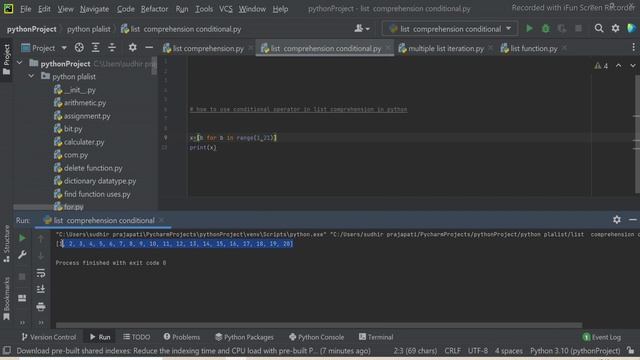This screenshot has width=640, height=360.
Task: Open the File menu
Action: pyautogui.click(x=25, y=9)
